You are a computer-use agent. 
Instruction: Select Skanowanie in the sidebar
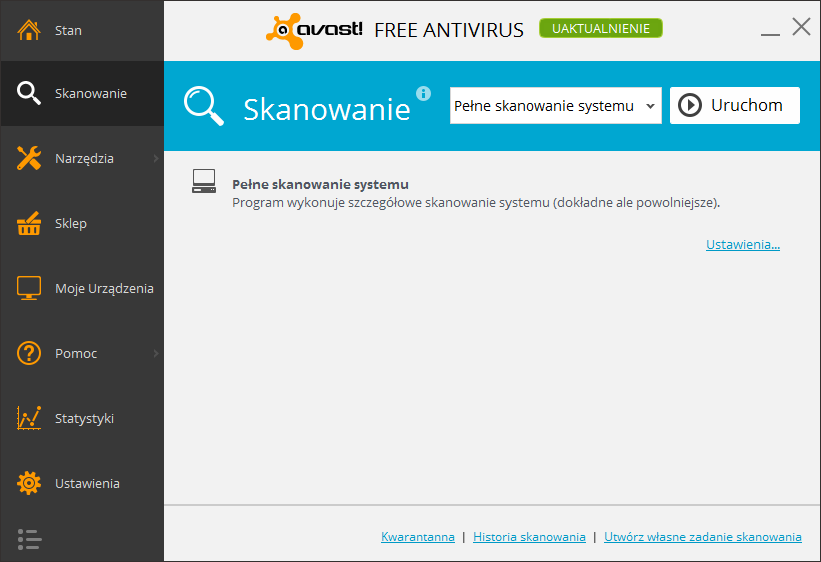[x=82, y=93]
